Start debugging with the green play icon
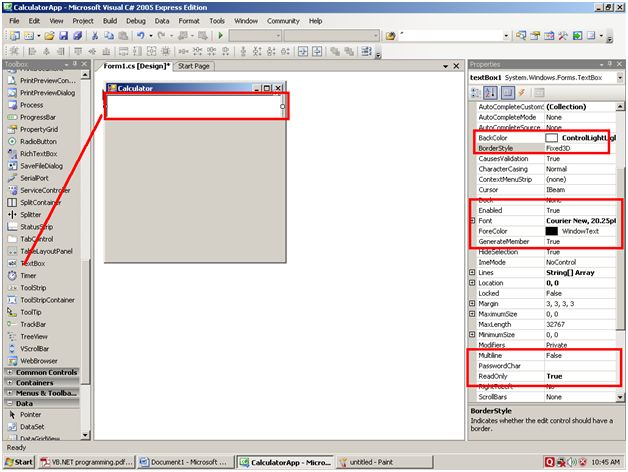Viewport: 628px width, 472px height. 220,36
